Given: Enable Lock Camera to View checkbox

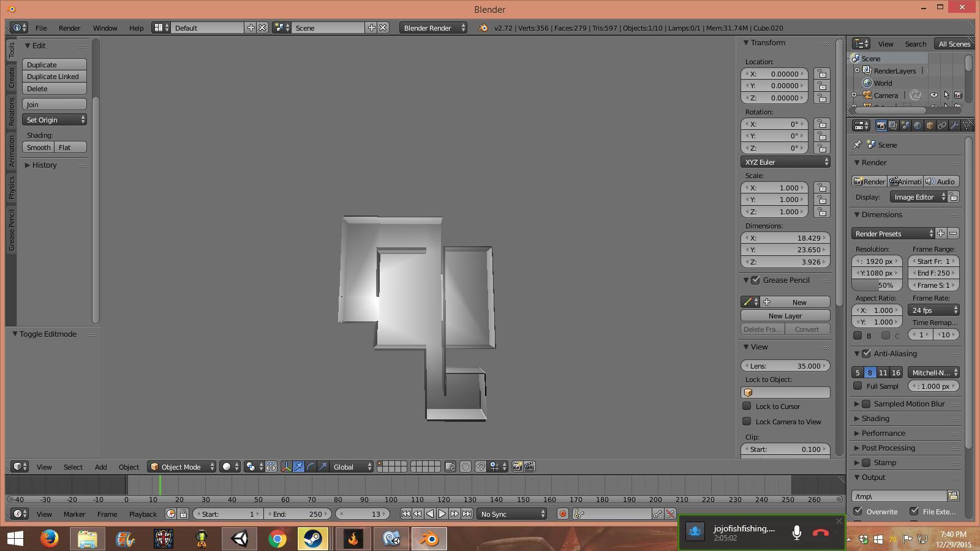Looking at the screenshot, I should tap(747, 421).
